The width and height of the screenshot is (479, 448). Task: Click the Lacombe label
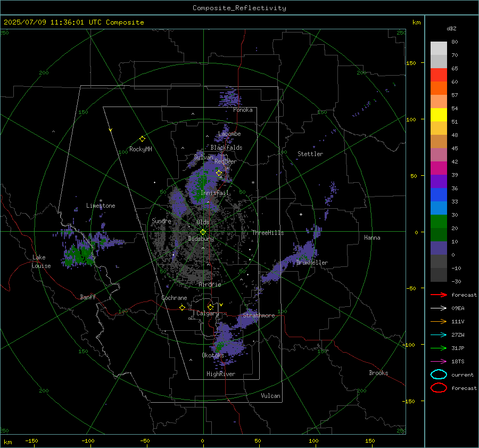229,134
